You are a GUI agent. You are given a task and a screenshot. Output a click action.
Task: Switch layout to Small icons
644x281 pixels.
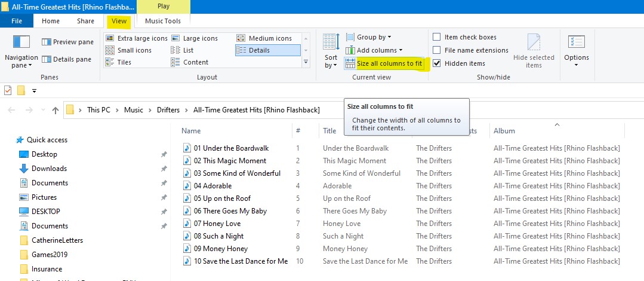128,50
